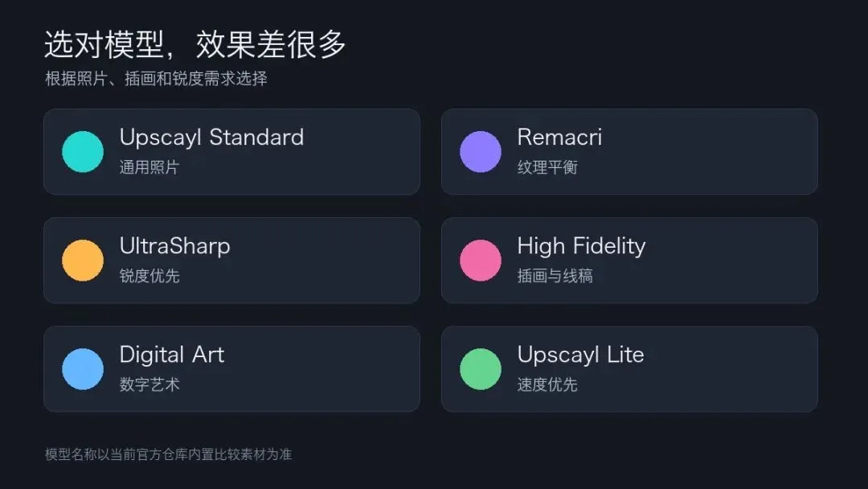The height and width of the screenshot is (489, 868).
Task: Click the 插画与线稿 label under High Fidelity
Action: pos(555,276)
